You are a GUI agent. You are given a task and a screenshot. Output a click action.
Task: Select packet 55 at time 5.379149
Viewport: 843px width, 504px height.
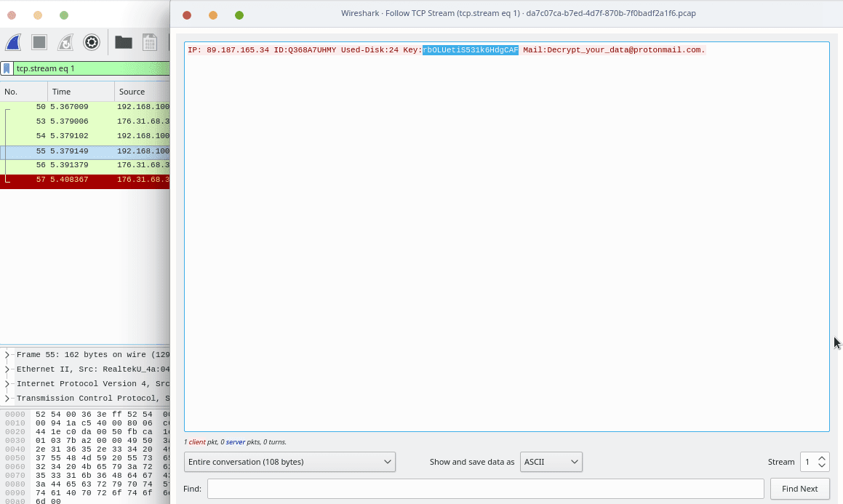(85, 151)
